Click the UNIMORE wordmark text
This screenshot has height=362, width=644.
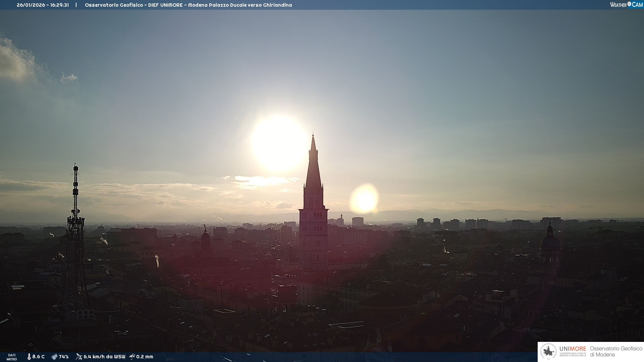[x=573, y=349]
